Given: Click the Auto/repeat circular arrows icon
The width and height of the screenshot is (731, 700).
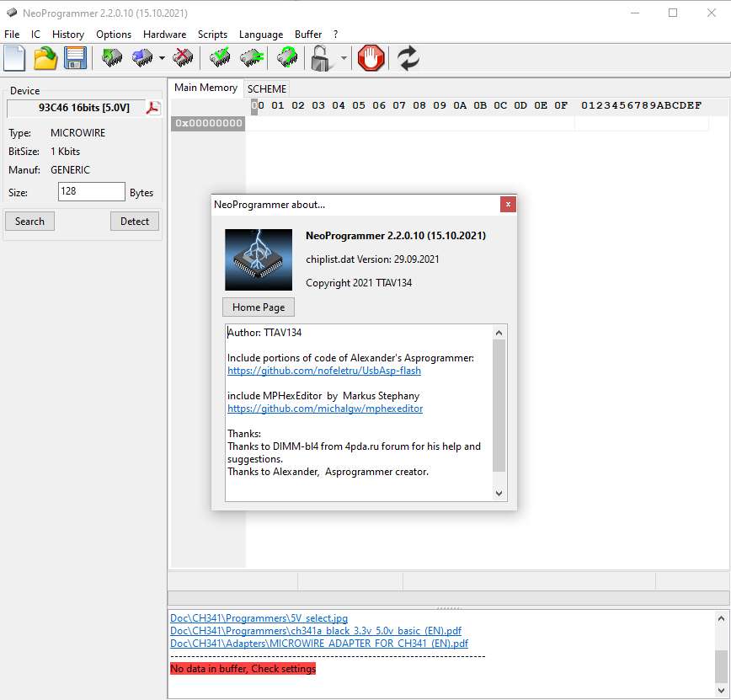Looking at the screenshot, I should 408,58.
